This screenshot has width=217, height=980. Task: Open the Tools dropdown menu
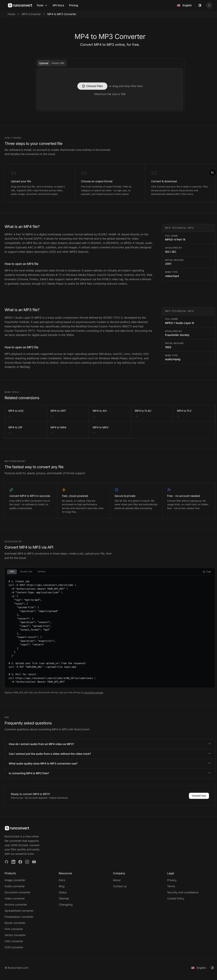click(42, 5)
